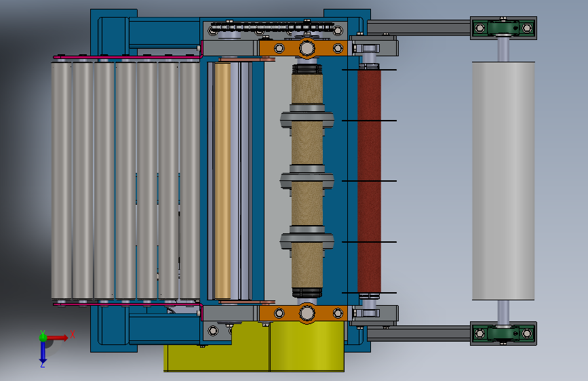
Task: Select the upper orange bearing plate
Action: pos(303,48)
